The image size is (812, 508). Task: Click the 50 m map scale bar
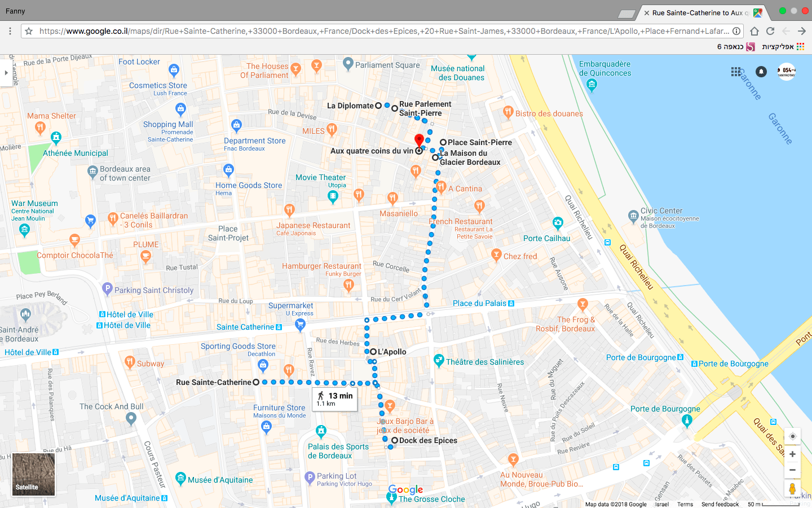point(773,504)
